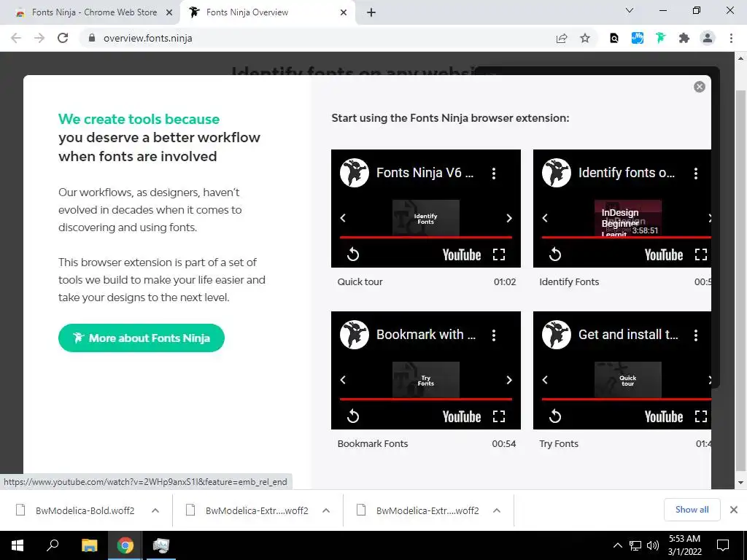Click the Fonts Ninja extension icon
This screenshot has height=560, width=747.
pyautogui.click(x=660, y=38)
